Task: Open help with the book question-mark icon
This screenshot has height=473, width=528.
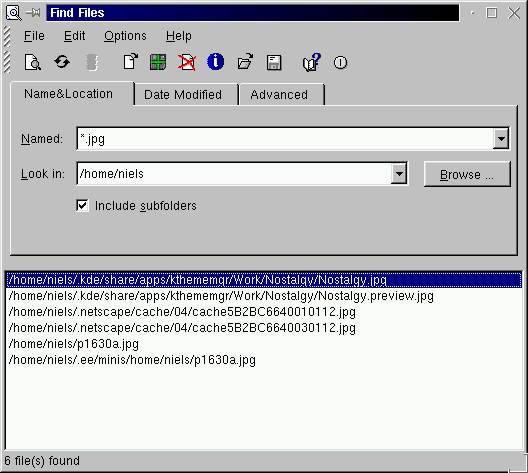Action: 311,62
